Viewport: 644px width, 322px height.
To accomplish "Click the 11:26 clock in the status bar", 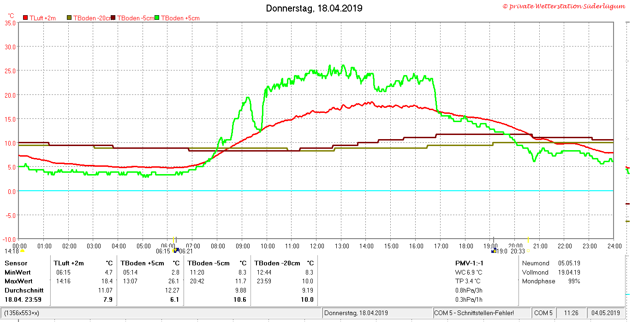I will point(567,313).
